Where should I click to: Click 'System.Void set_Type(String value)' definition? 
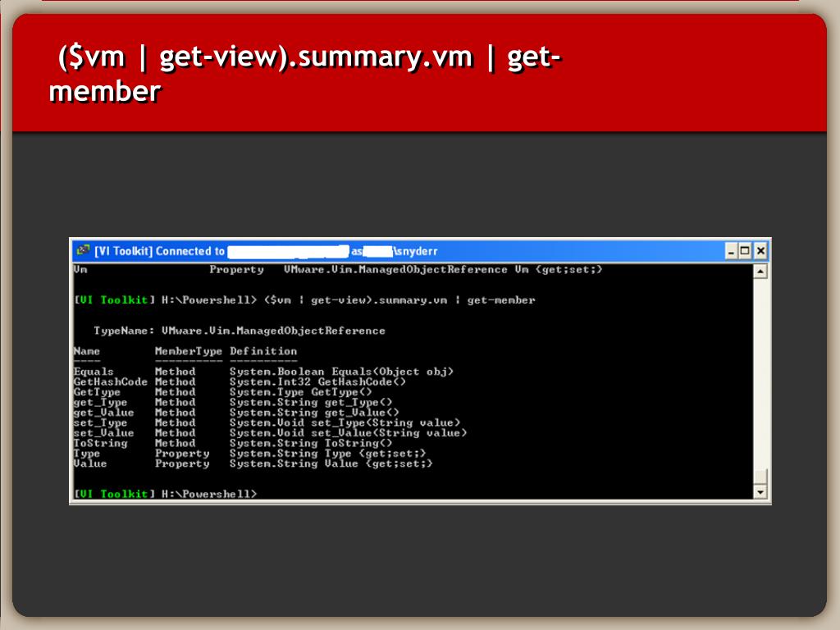pos(345,422)
